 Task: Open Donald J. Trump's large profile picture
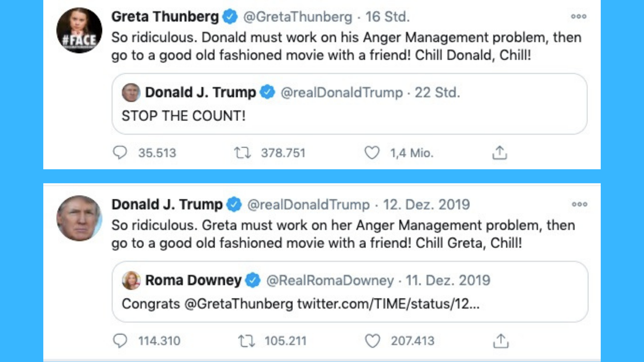79,218
